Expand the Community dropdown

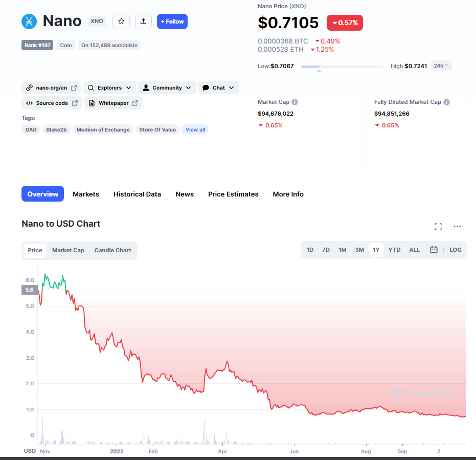167,88
